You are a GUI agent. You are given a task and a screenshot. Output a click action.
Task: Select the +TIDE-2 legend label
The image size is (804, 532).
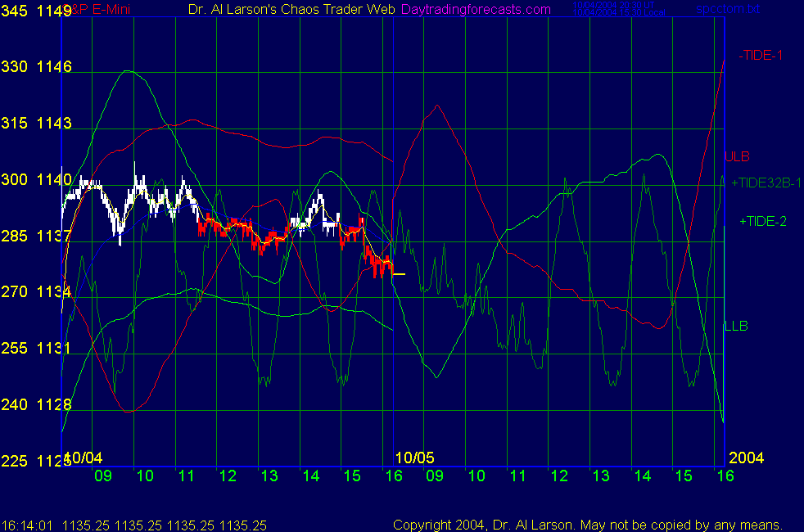[x=763, y=221]
